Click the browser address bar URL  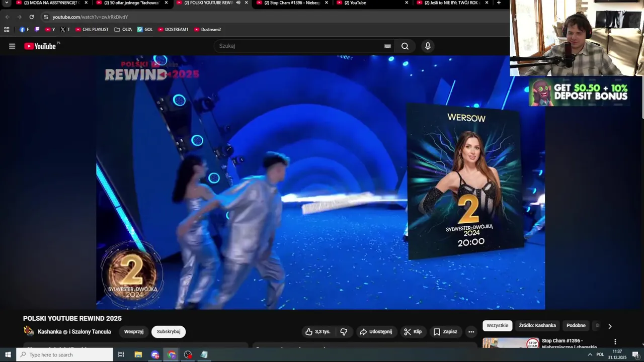tap(91, 17)
